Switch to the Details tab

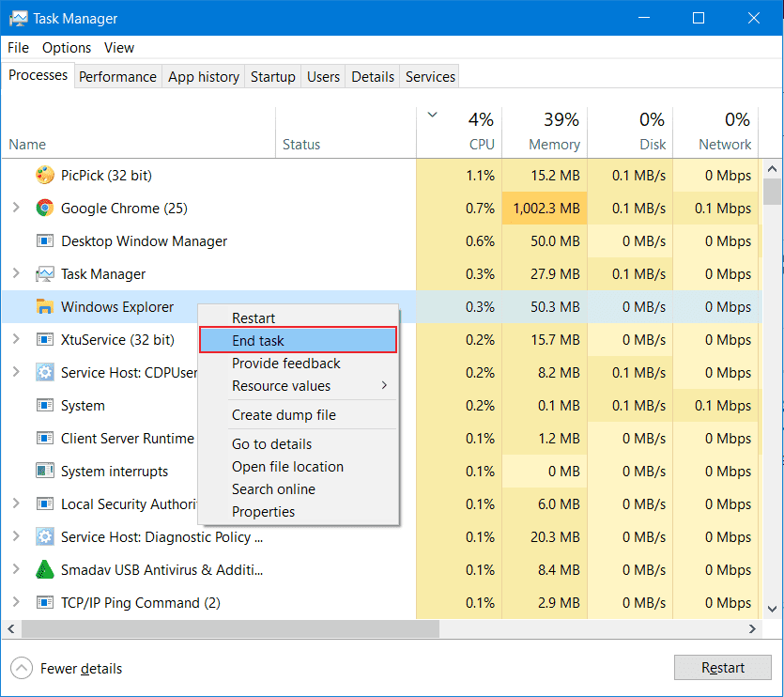[373, 76]
